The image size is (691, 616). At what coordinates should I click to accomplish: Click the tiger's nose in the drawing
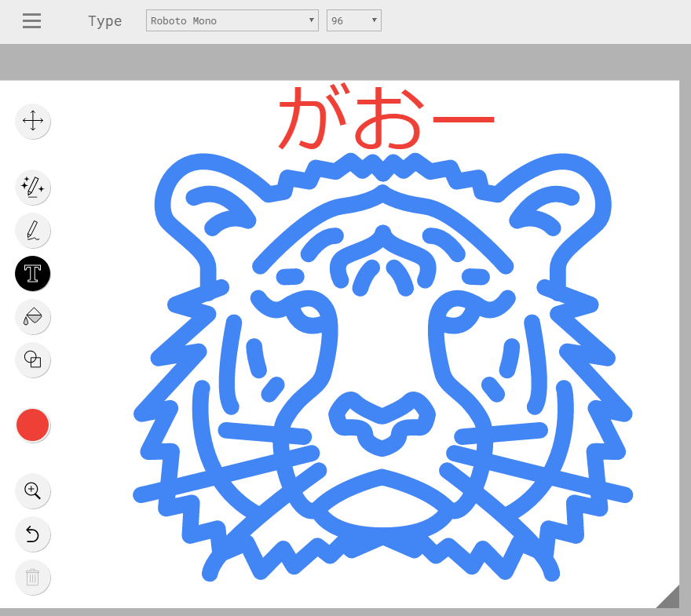(x=382, y=421)
